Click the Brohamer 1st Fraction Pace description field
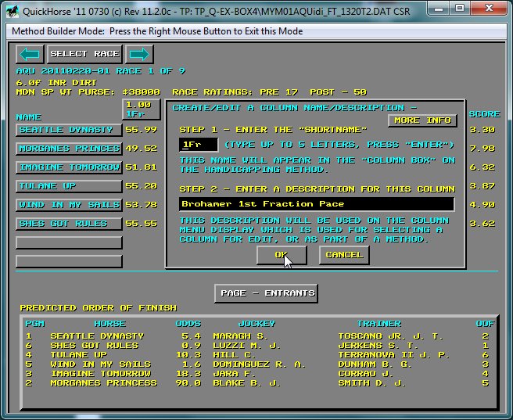 pos(316,204)
